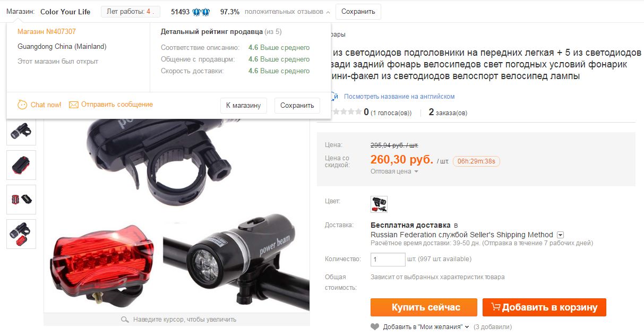Click the Купить сейчас button
This screenshot has height=336, width=644.
point(426,307)
